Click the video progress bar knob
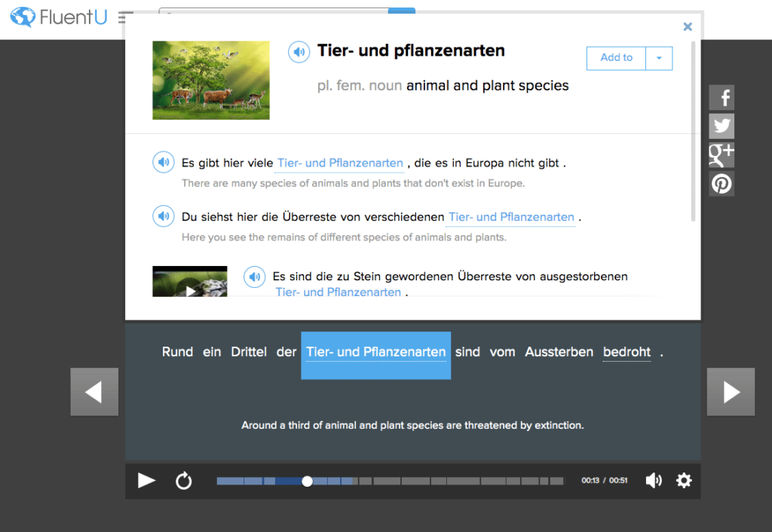Image resolution: width=772 pixels, height=532 pixels. pos(307,481)
